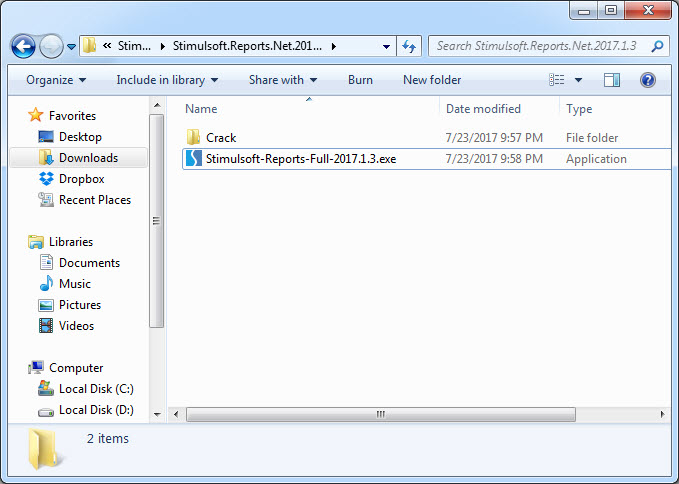This screenshot has height=484, width=679.
Task: Expand the address bar chevron before Stim...
Action: pyautogui.click(x=107, y=45)
